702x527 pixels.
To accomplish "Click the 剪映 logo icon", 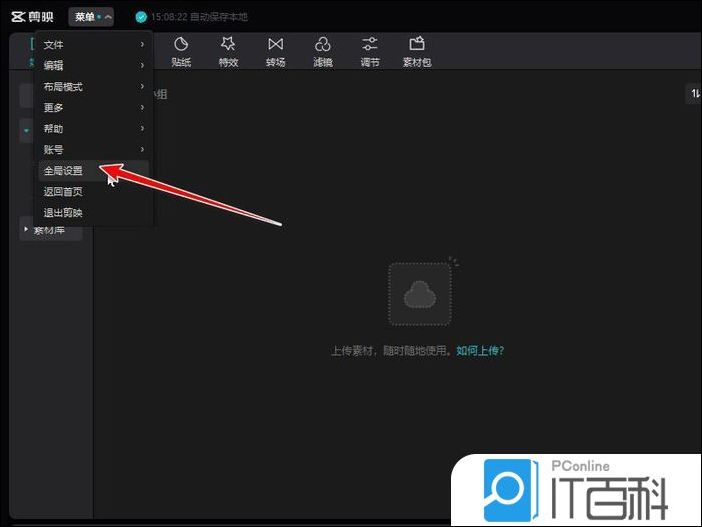I will 18,17.
